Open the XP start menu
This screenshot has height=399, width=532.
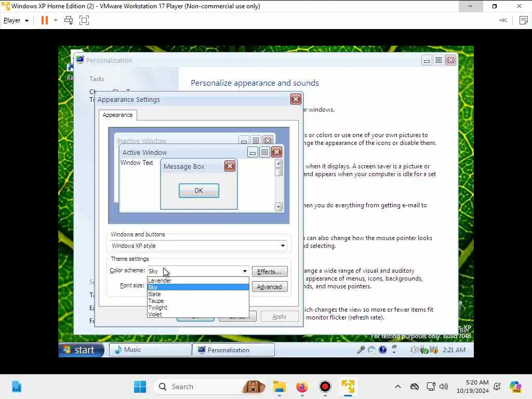pos(81,350)
